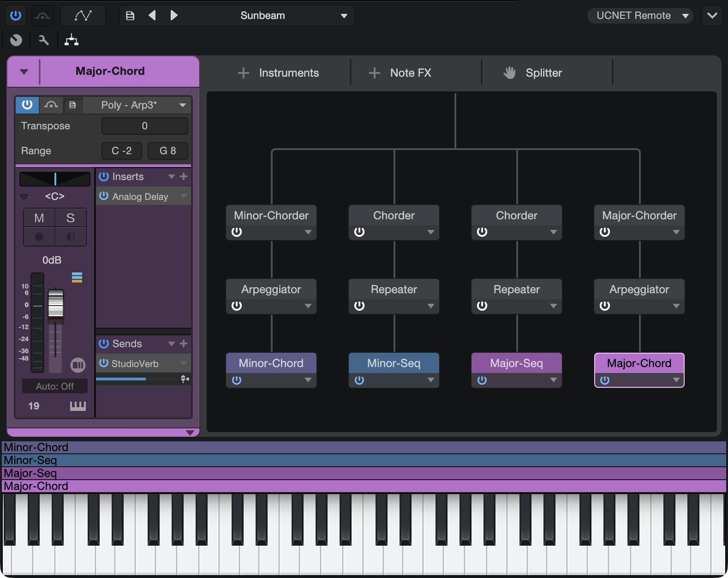This screenshot has height=578, width=728.
Task: Click the routing tree icon
Action: click(x=71, y=40)
